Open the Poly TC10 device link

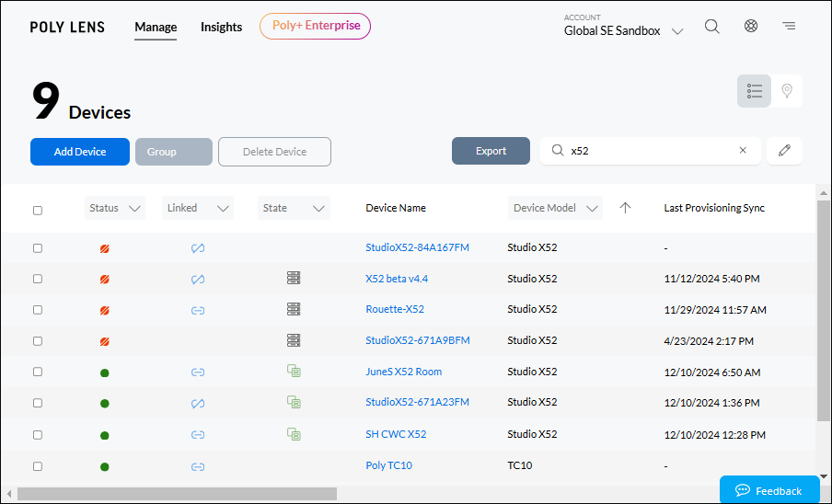[x=389, y=465]
